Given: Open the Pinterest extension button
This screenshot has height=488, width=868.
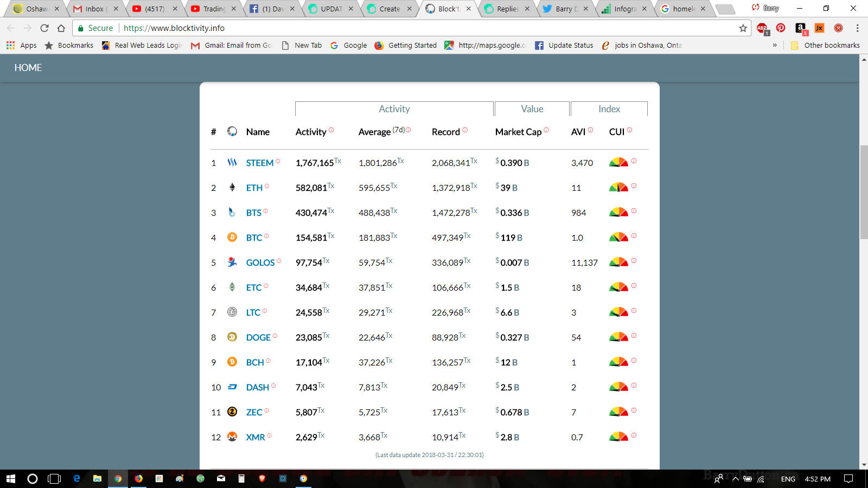Looking at the screenshot, I should pos(781,28).
